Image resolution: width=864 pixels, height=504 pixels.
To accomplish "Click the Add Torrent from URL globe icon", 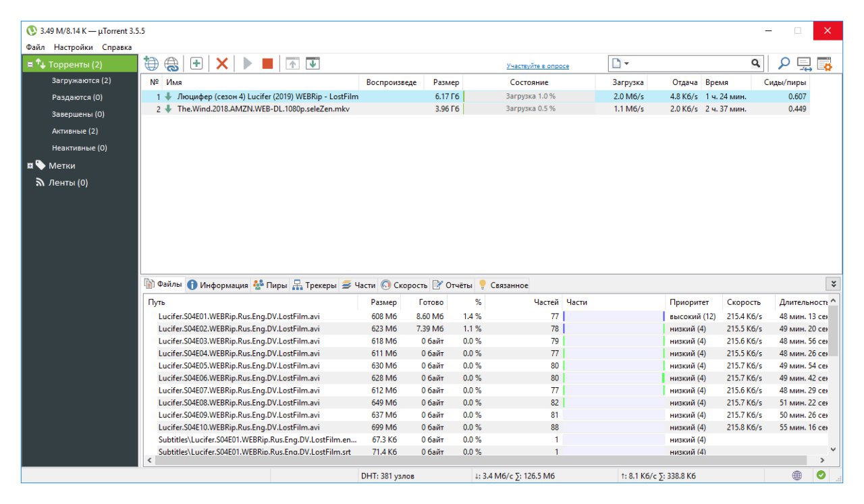I will click(151, 63).
